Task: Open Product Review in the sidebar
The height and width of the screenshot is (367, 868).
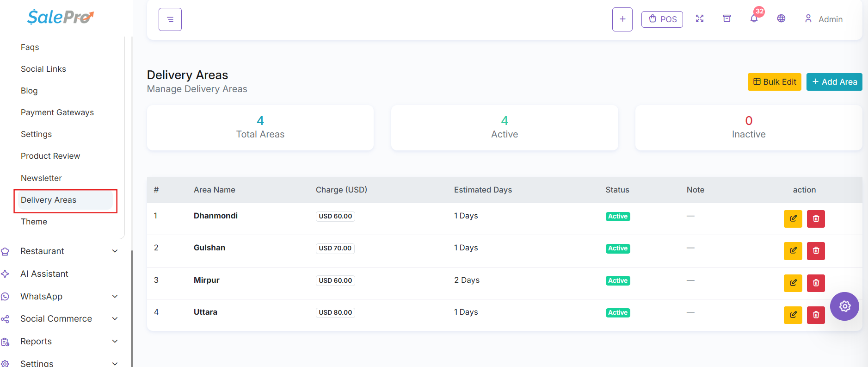Action: [x=50, y=156]
